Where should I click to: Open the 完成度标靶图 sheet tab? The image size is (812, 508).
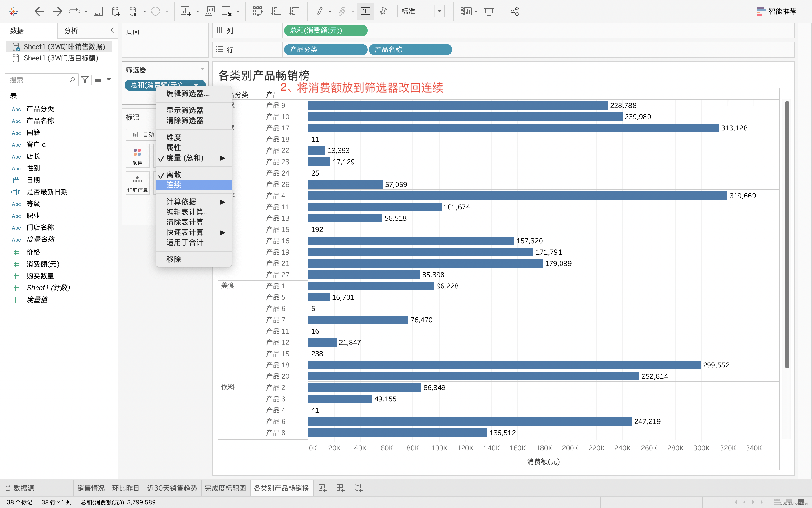(x=225, y=488)
